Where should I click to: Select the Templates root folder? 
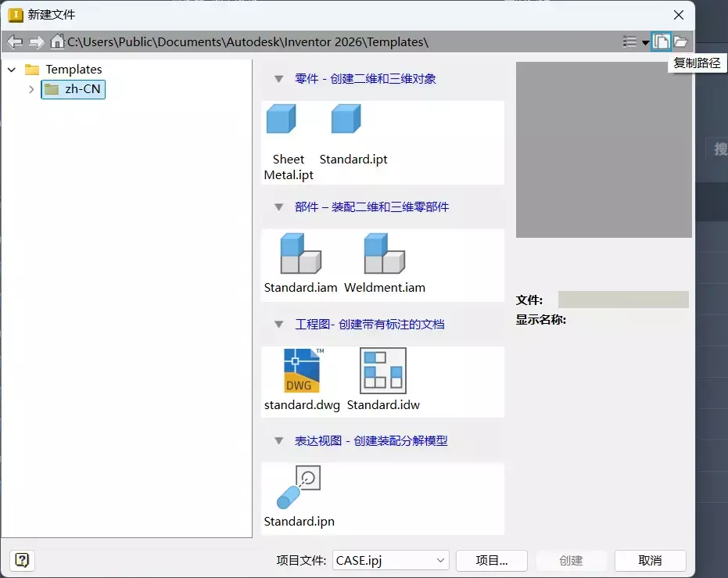pyautogui.click(x=63, y=69)
